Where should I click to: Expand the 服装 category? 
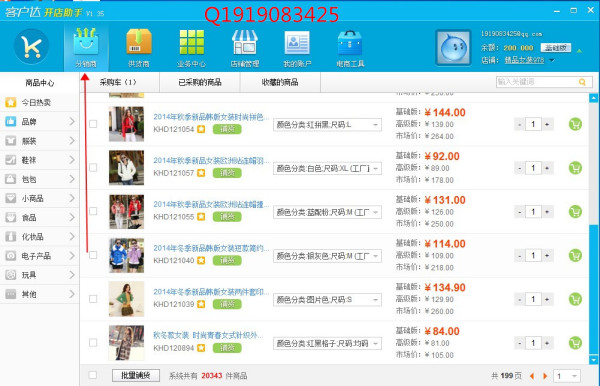40,141
